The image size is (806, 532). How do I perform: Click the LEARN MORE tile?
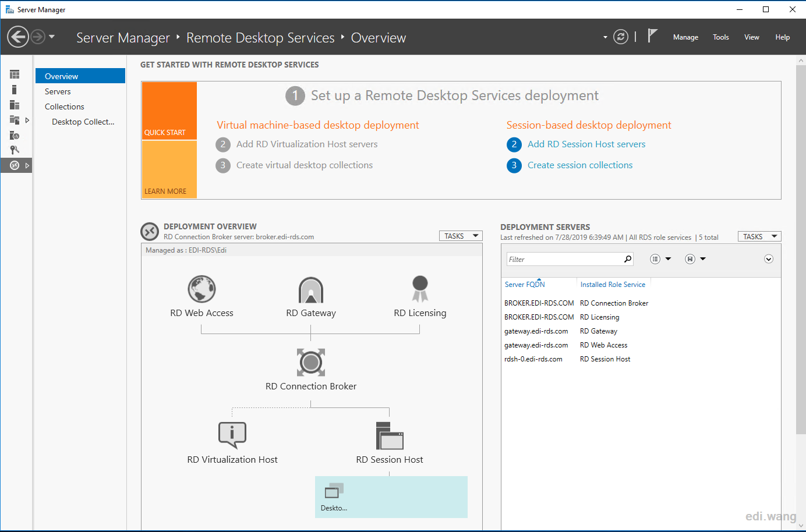tap(169, 169)
